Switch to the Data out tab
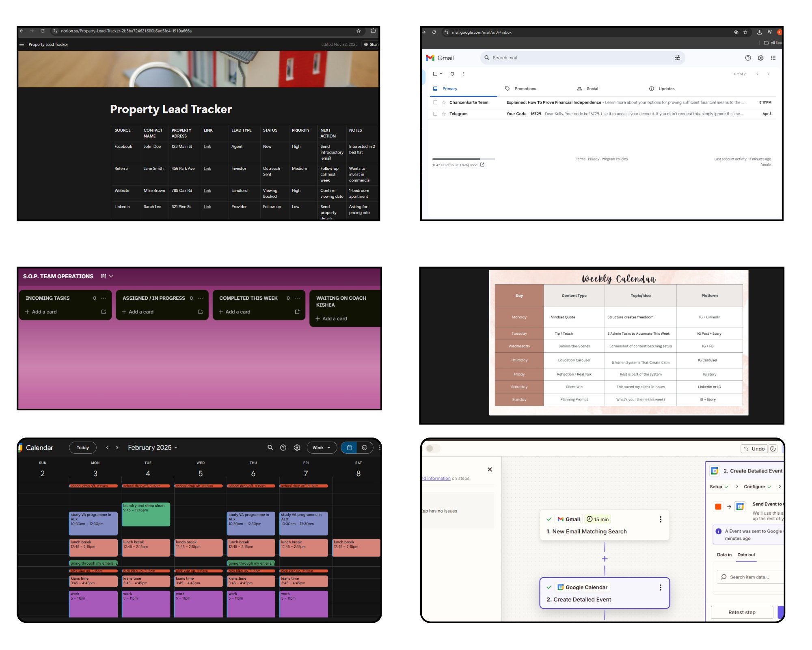The height and width of the screenshot is (650, 812). (x=746, y=555)
